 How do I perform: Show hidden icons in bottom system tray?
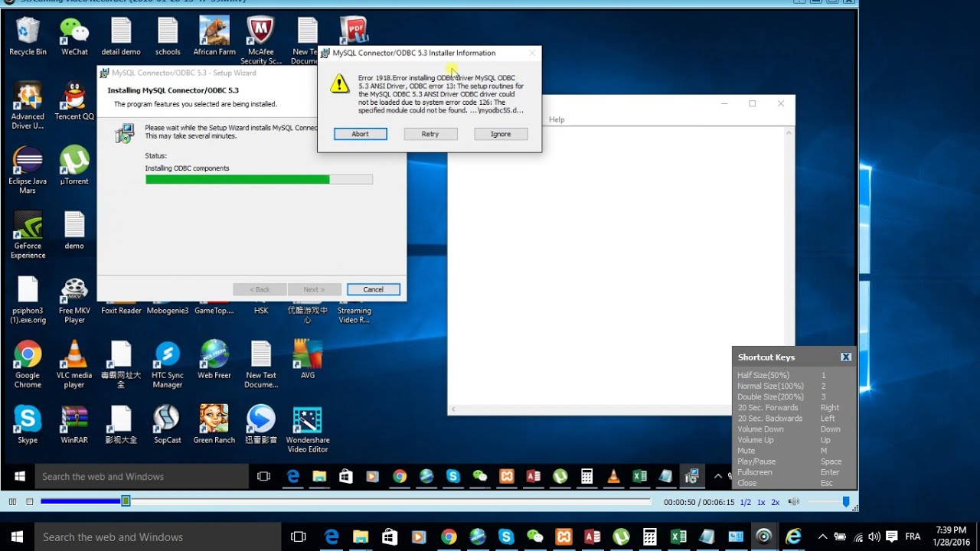pos(822,536)
